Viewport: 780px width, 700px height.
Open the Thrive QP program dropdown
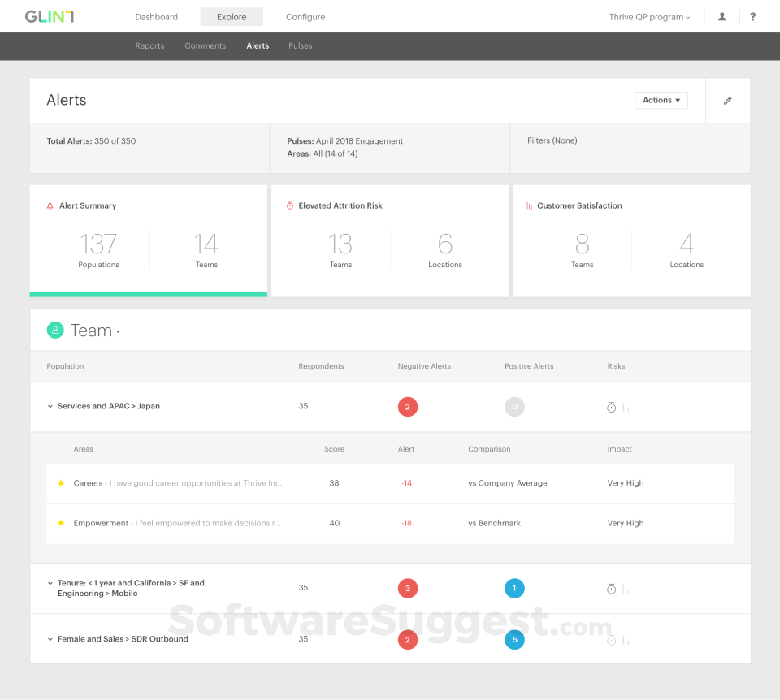click(x=649, y=17)
